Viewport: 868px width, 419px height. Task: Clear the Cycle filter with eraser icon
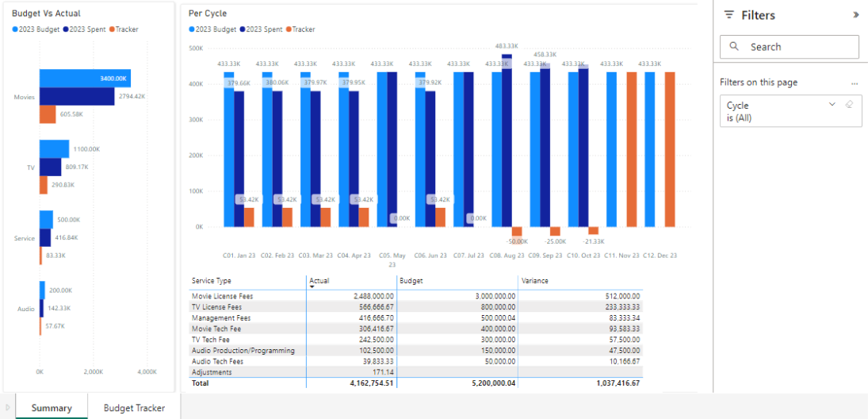click(x=849, y=105)
